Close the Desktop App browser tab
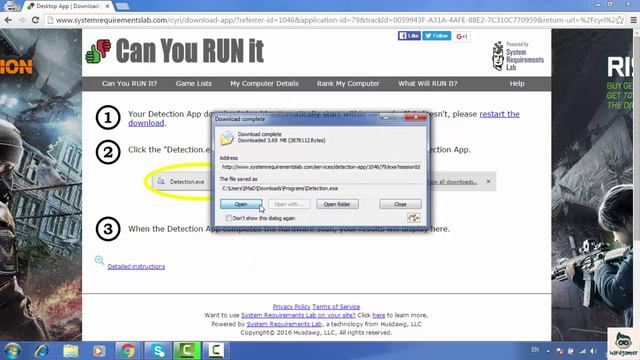640x360 pixels. tap(107, 6)
